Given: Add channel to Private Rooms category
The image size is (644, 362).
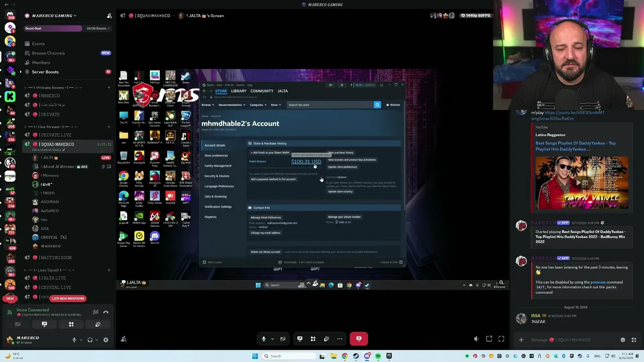Looking at the screenshot, I should click(109, 87).
